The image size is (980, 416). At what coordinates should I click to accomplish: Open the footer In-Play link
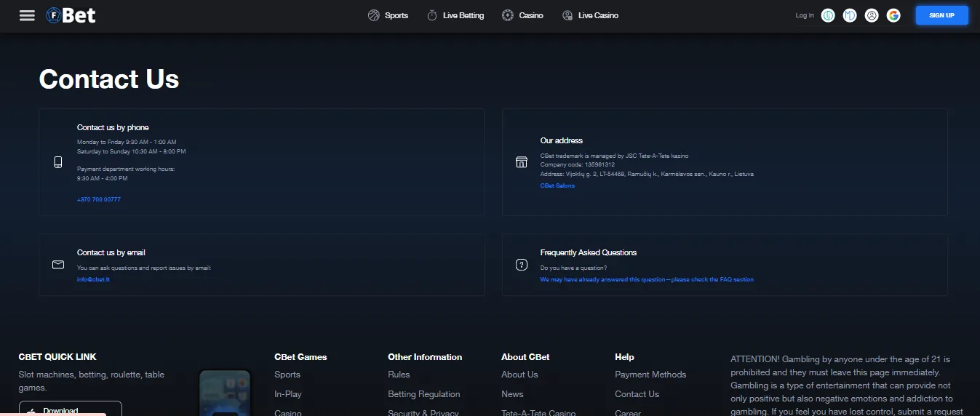(x=288, y=394)
